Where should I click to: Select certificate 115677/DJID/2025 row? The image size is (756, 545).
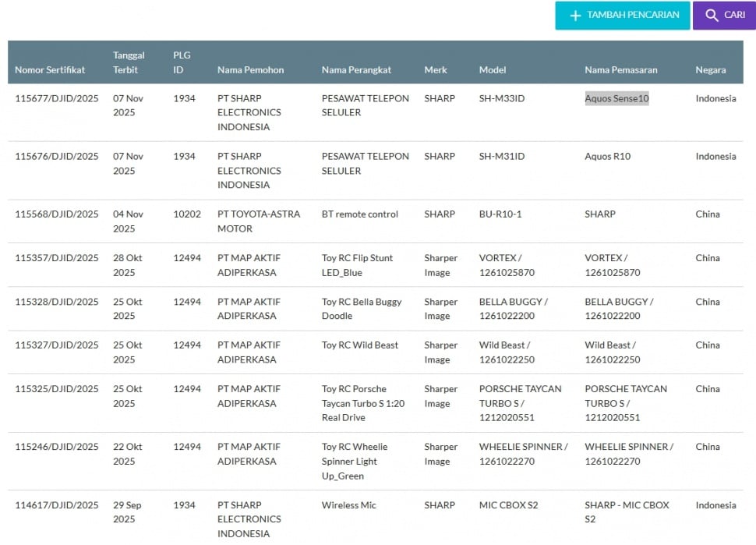(57, 99)
